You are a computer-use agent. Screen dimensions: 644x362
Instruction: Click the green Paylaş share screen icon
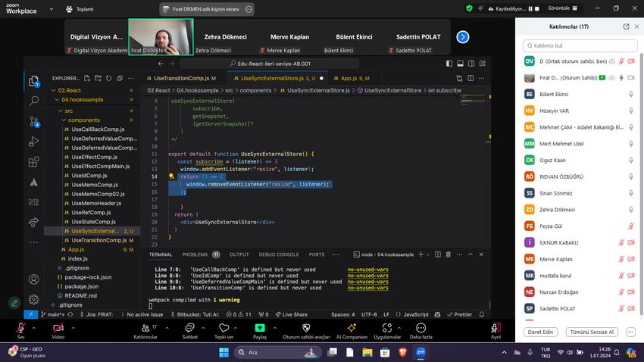(260, 327)
